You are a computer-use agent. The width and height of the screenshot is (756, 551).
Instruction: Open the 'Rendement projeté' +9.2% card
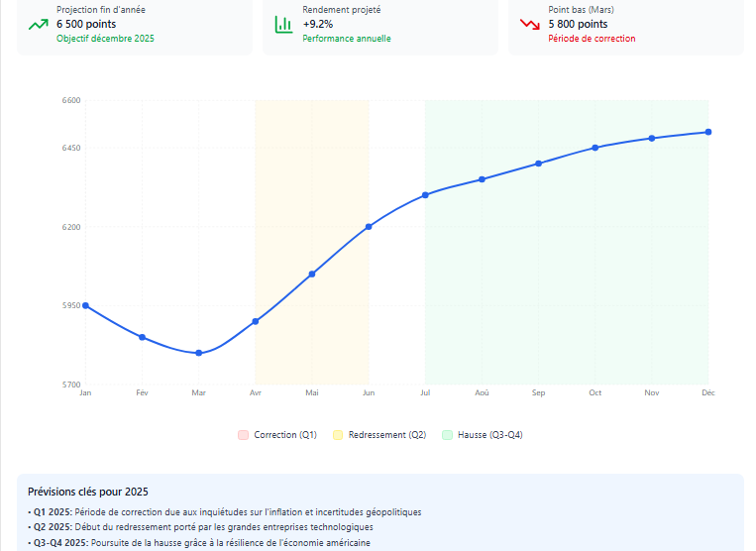[380, 25]
